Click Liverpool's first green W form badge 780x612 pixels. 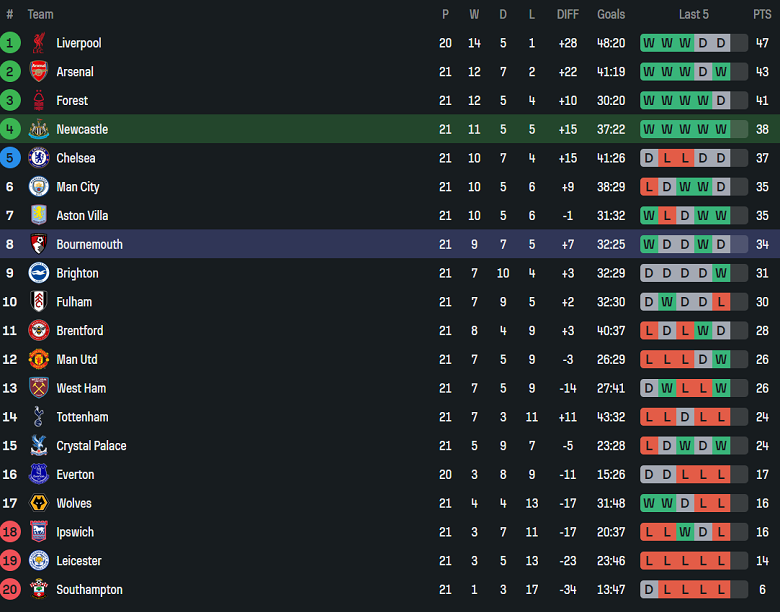[649, 43]
